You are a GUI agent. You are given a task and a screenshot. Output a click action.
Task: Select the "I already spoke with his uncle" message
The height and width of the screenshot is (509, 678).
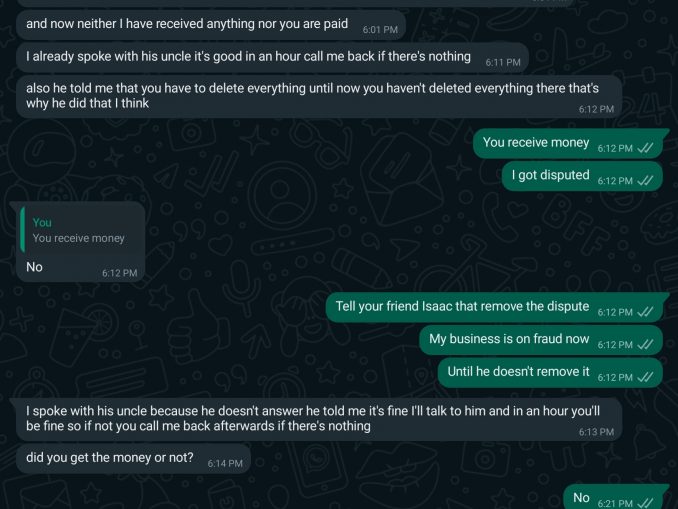pos(248,57)
